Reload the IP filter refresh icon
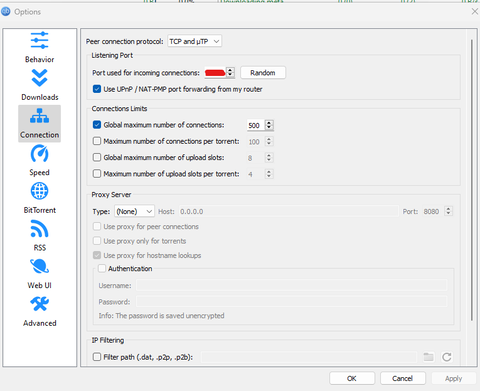480x391 pixels. (447, 357)
